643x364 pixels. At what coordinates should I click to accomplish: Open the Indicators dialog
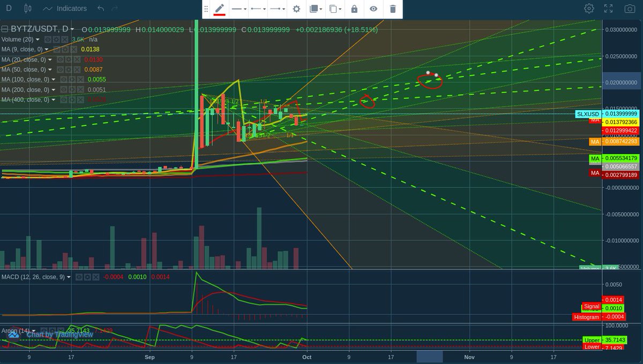click(65, 9)
